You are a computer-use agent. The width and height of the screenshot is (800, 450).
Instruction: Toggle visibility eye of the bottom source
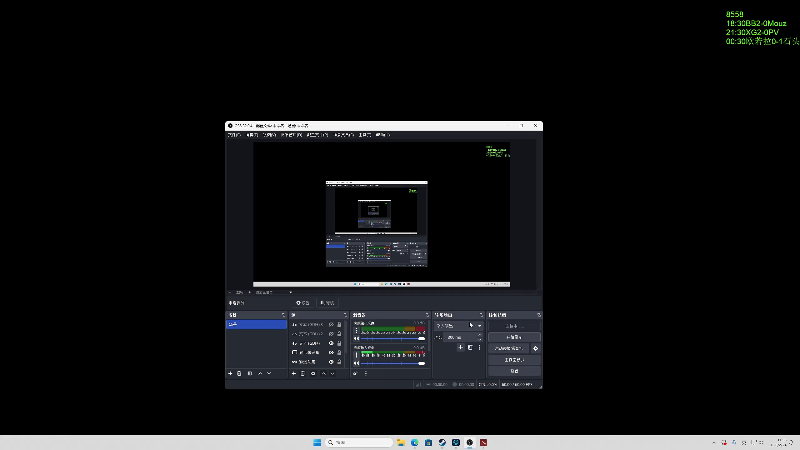(331, 362)
